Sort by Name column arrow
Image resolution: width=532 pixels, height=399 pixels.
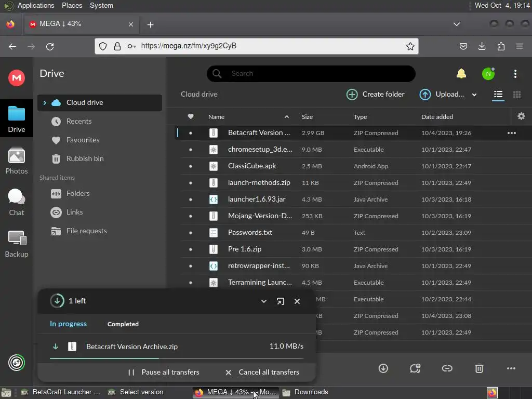pos(287,117)
